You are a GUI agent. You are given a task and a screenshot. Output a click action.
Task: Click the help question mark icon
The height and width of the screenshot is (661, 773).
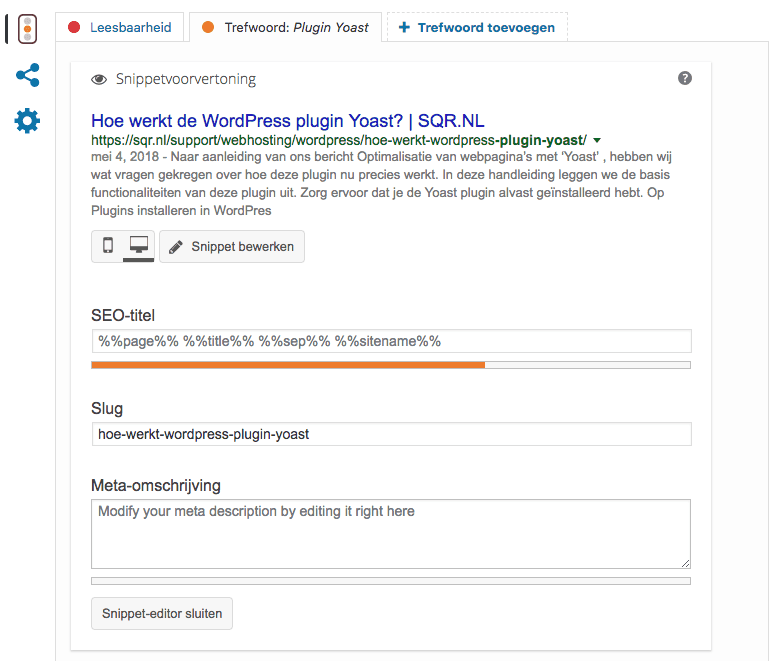[x=685, y=78]
